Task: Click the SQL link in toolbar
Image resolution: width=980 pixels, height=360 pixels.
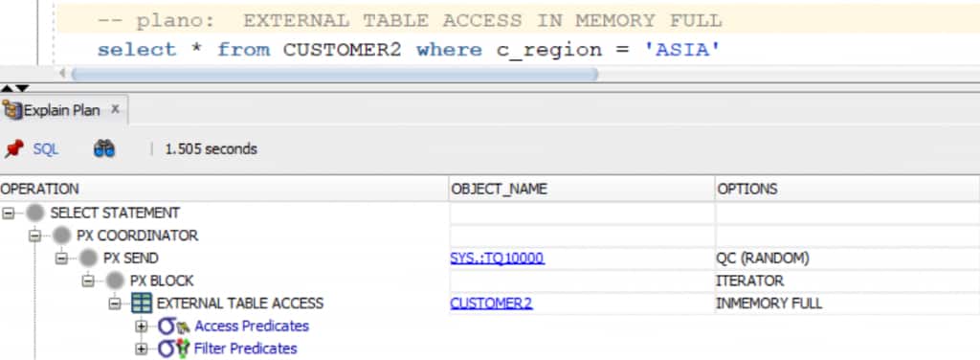Action: 46,149
